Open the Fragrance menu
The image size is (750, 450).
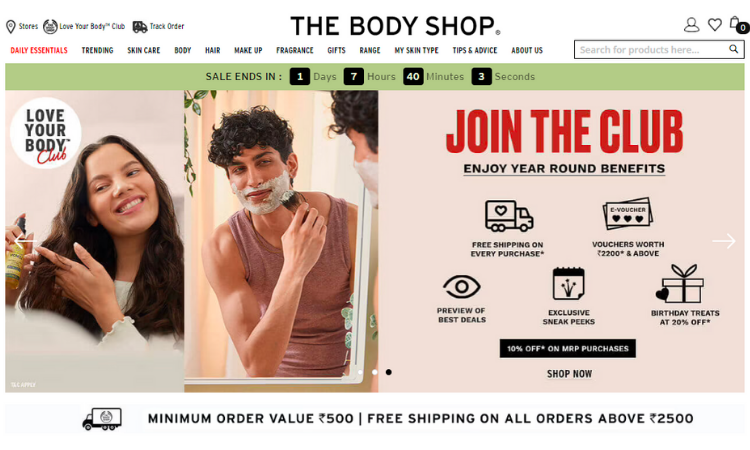click(x=295, y=50)
